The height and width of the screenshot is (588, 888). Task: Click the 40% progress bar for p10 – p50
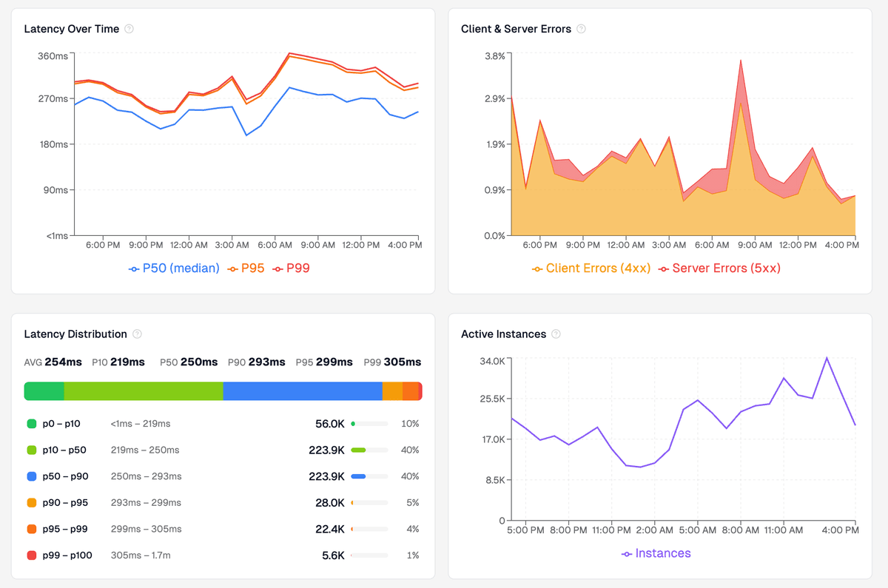pyautogui.click(x=369, y=450)
